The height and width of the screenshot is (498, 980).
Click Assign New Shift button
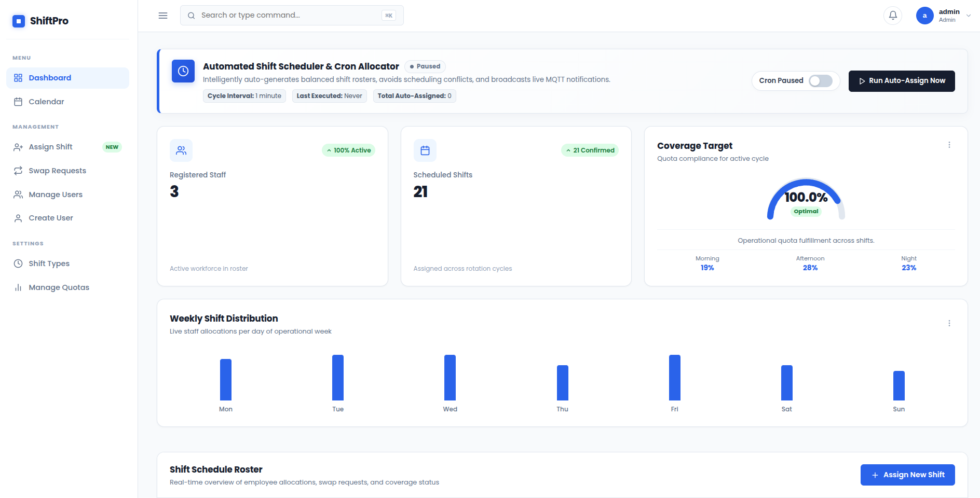907,475
